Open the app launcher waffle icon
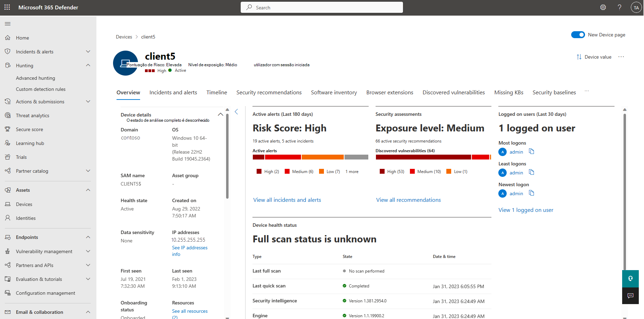This screenshot has width=644, height=319. (7, 7)
